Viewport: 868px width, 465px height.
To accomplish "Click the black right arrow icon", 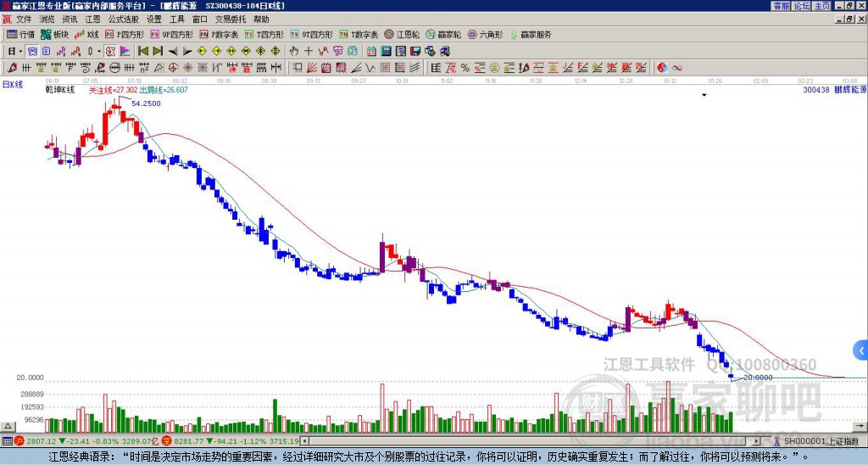I will coord(187,52).
